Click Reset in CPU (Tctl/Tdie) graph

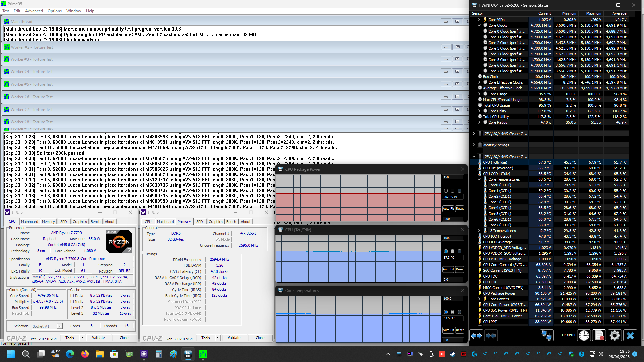point(460,269)
